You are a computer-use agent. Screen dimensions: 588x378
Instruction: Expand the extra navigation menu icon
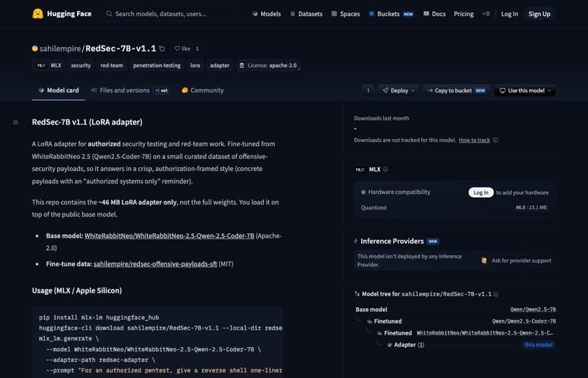486,14
